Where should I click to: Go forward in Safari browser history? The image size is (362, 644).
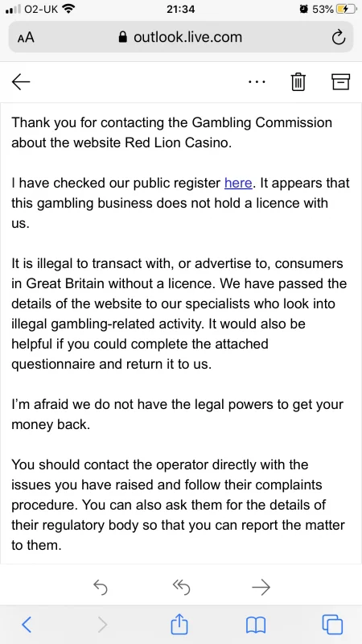point(103,625)
